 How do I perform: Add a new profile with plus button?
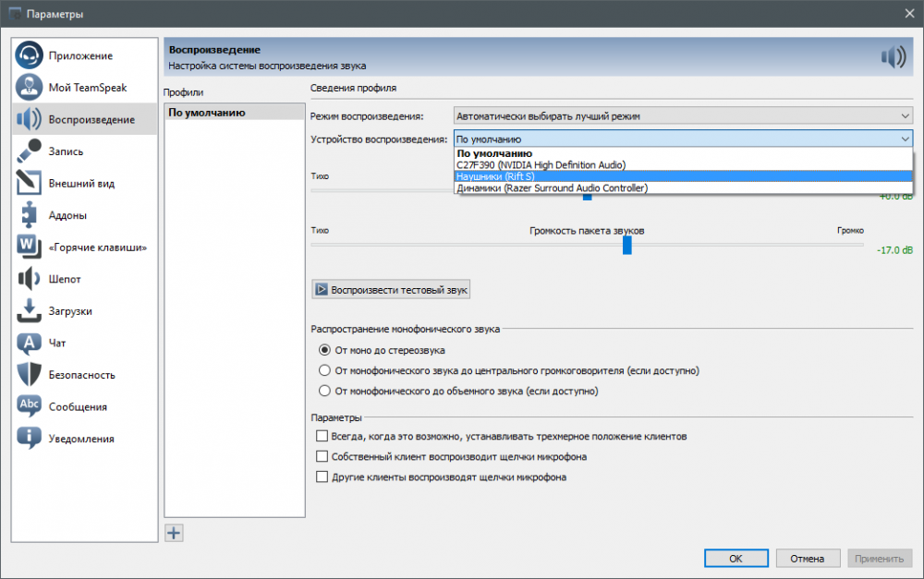[x=174, y=532]
